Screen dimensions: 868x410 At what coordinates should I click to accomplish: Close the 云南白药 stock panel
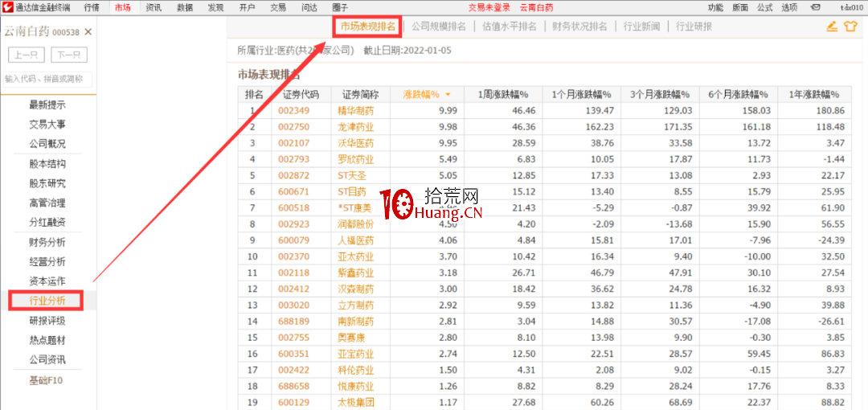pos(88,32)
